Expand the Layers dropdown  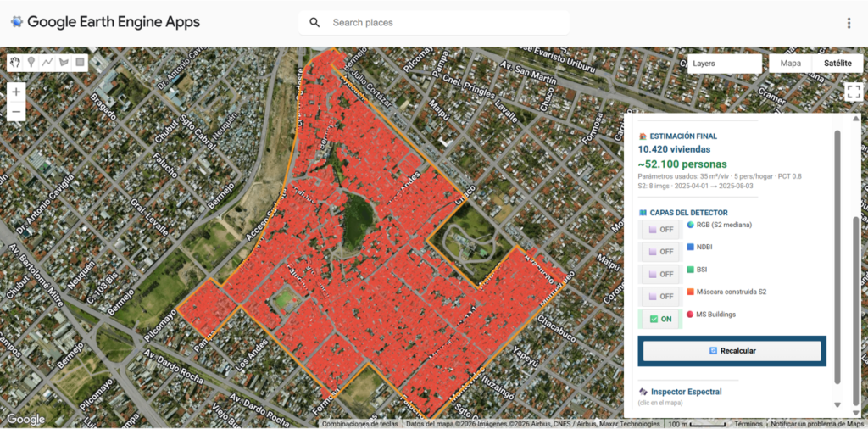coord(724,64)
